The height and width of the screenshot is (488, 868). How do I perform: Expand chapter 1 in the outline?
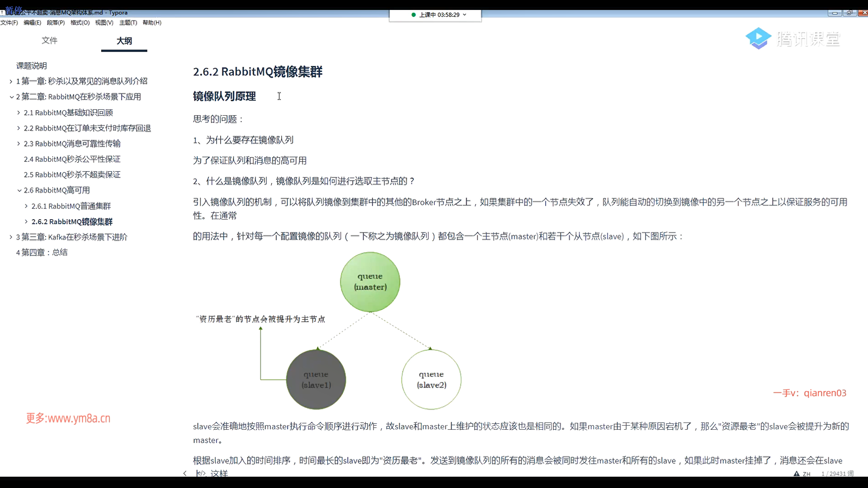11,81
